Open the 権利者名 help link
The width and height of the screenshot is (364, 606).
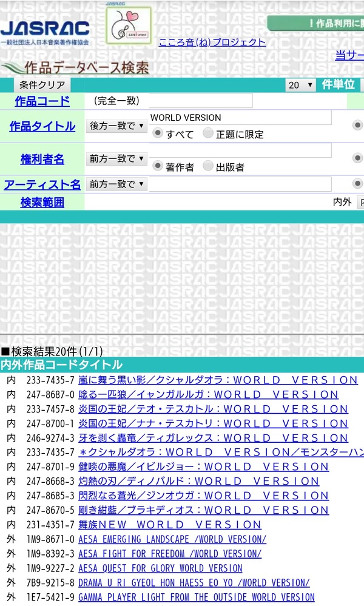[42, 159]
